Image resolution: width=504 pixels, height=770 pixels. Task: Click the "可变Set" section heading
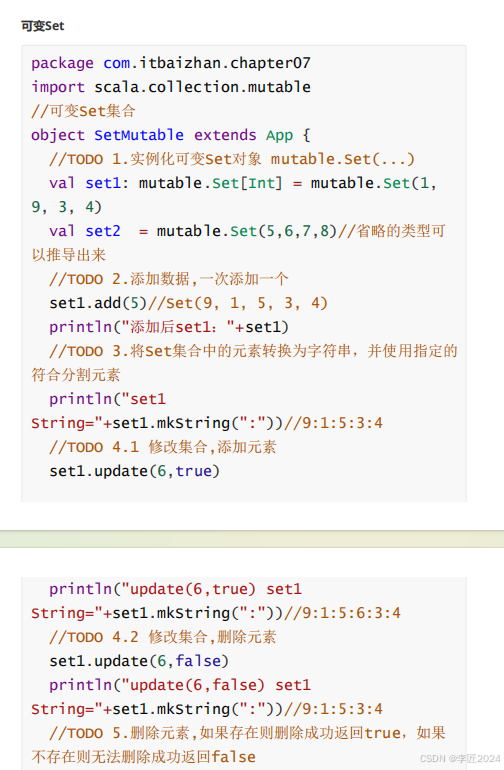point(42,26)
